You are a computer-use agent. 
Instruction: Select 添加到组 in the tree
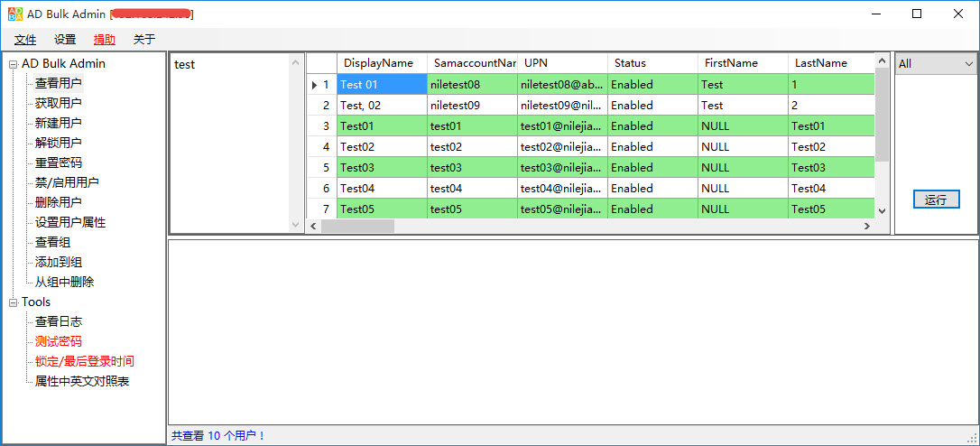coord(59,262)
